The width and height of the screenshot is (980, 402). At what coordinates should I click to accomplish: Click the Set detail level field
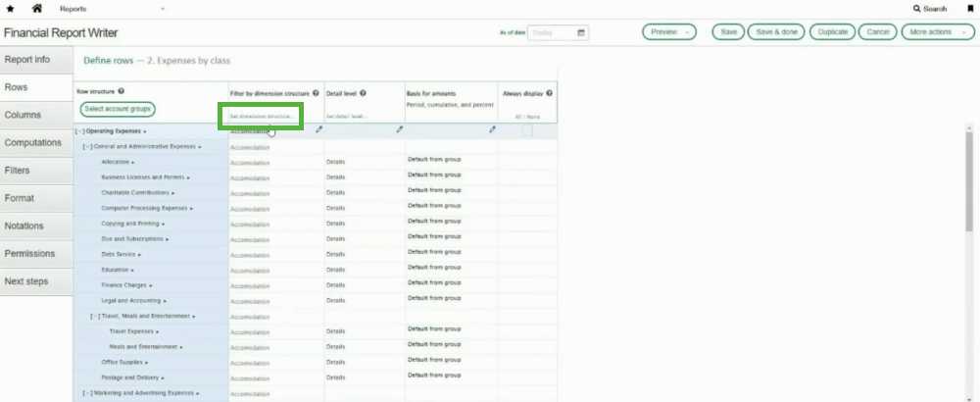346,117
